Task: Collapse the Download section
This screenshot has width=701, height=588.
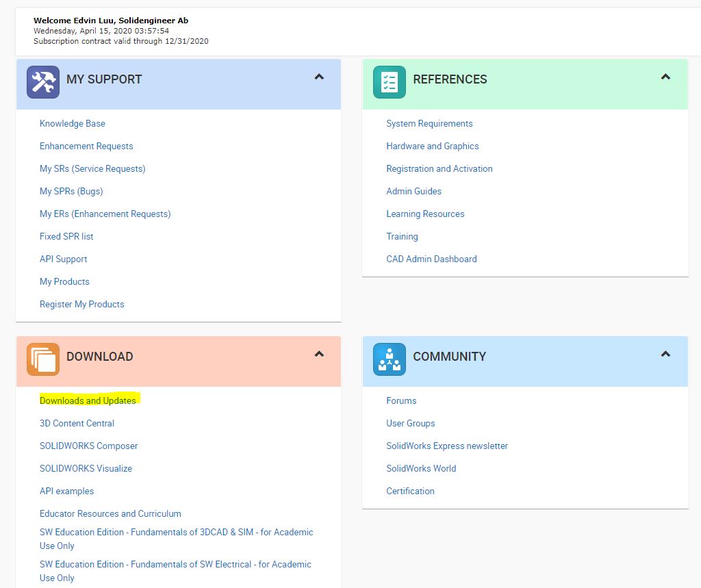Action: (319, 355)
